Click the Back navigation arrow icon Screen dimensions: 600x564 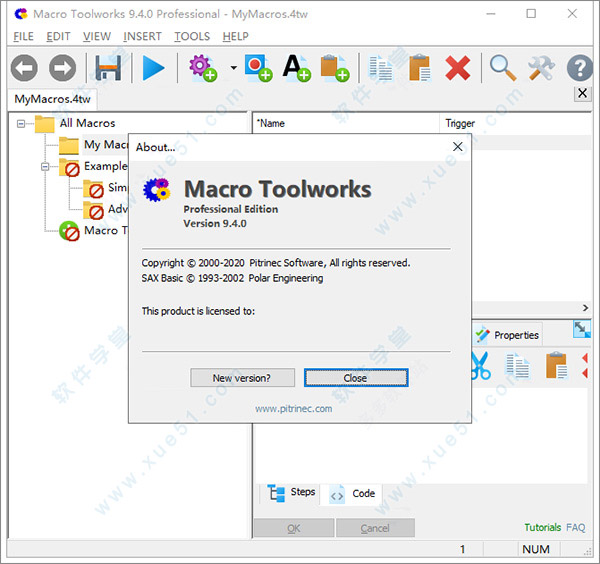pos(24,68)
